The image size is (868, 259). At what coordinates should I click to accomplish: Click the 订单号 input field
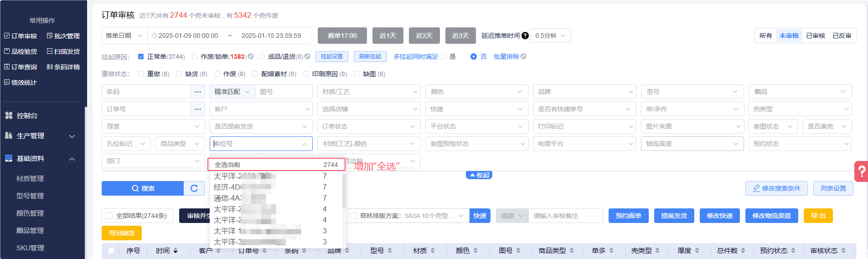click(146, 109)
